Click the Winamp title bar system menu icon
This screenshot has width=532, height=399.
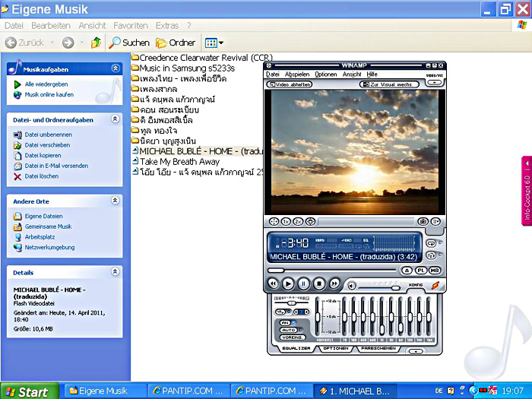pyautogui.click(x=269, y=65)
